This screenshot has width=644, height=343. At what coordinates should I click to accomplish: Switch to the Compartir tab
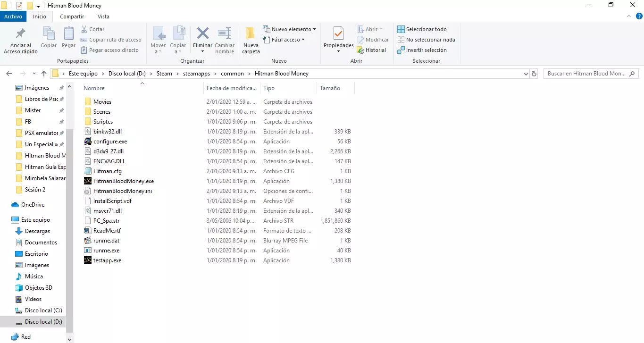[x=72, y=17]
